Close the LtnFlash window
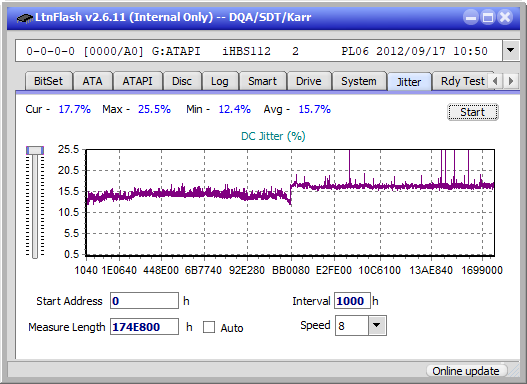The height and width of the screenshot is (384, 527). 505,17
